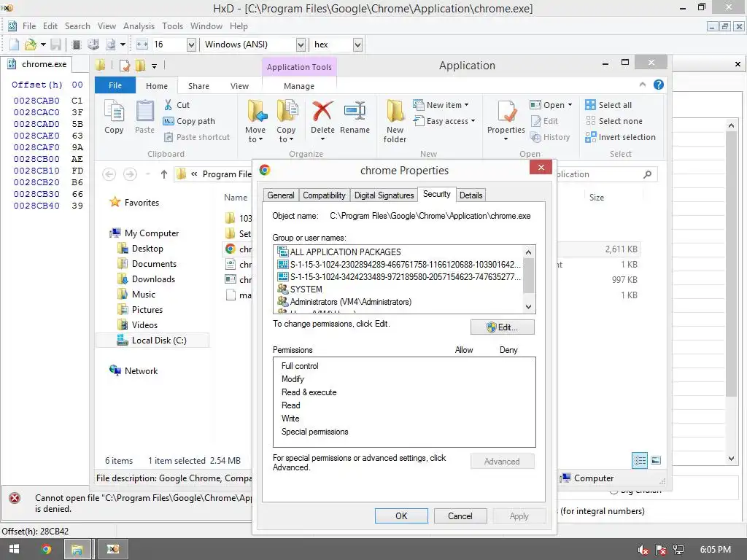The image size is (747, 560).
Task: Click the Open file icon in HxD toolbar
Action: (x=31, y=44)
